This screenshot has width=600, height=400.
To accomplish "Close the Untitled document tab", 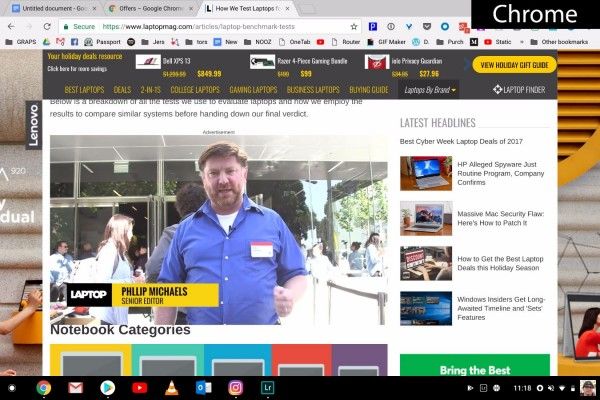I will coord(95,8).
